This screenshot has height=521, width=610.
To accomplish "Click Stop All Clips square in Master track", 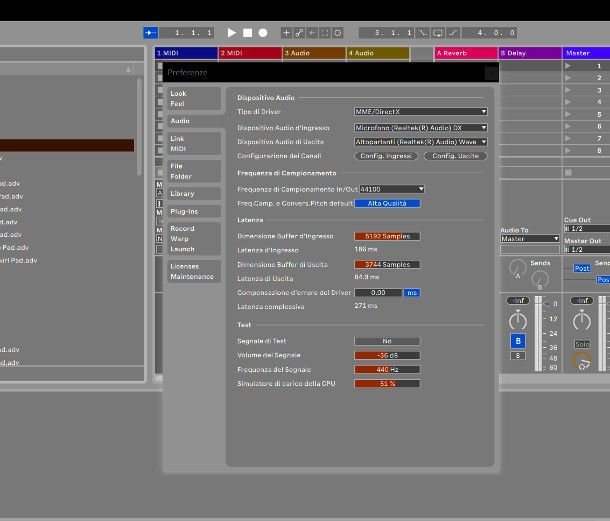I will click(x=568, y=172).
